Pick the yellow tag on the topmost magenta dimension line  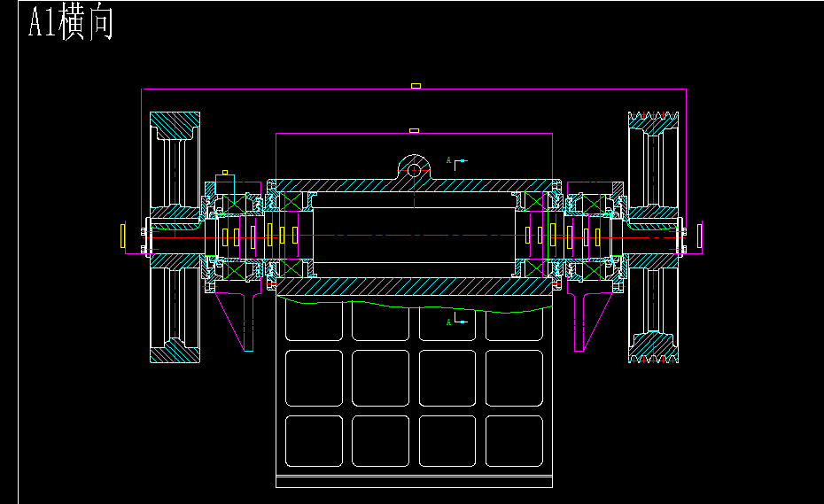(416, 86)
